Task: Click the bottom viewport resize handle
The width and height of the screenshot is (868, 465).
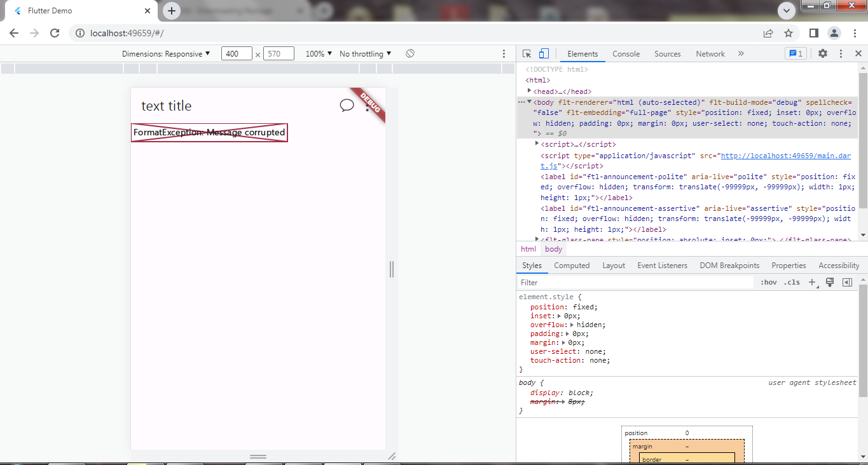Action: click(258, 456)
